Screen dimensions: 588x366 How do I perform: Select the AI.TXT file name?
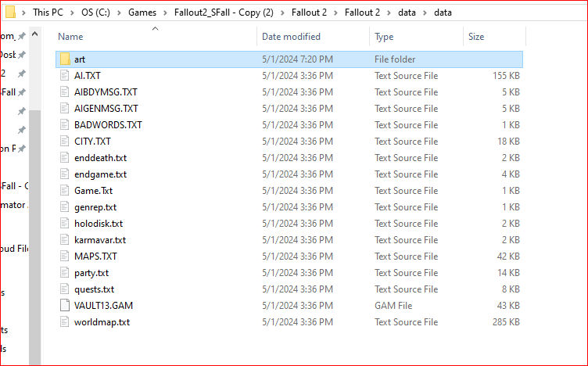[x=88, y=75]
